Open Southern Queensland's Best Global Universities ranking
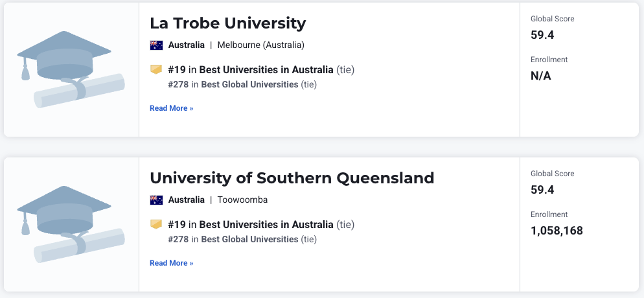Screen dimensions: 644x298 tap(249, 239)
